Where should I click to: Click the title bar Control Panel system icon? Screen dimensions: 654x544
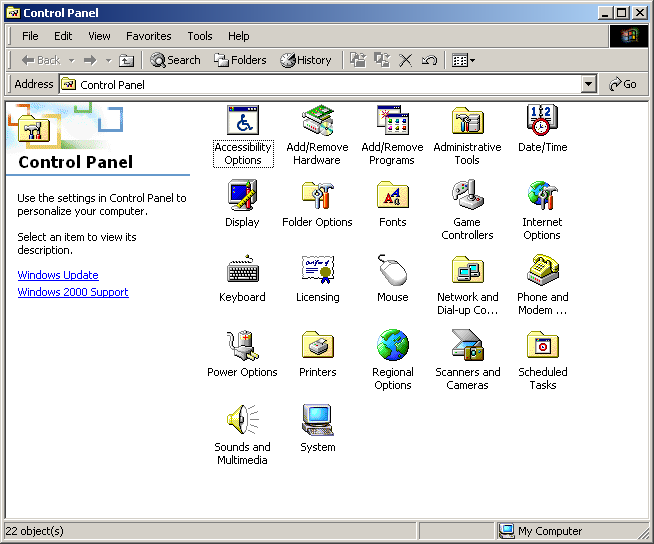click(x=14, y=13)
